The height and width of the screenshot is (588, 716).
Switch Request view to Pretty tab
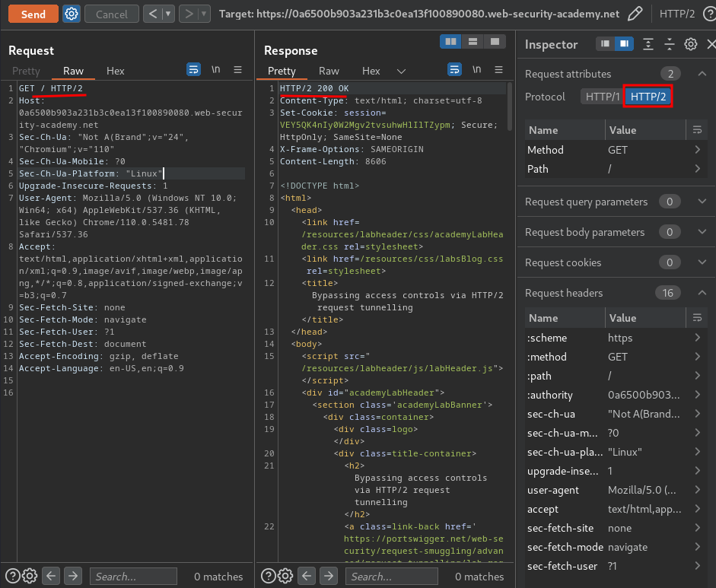[x=26, y=71]
